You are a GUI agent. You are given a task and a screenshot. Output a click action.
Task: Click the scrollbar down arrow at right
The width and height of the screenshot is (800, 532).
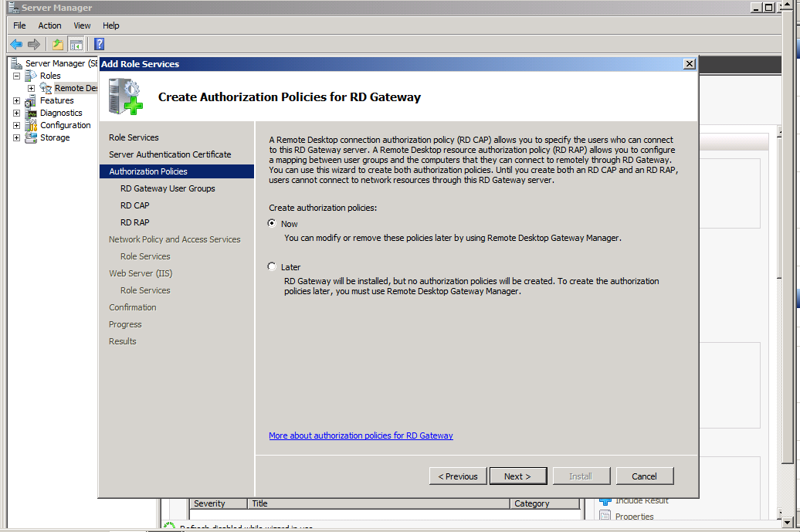click(x=787, y=522)
